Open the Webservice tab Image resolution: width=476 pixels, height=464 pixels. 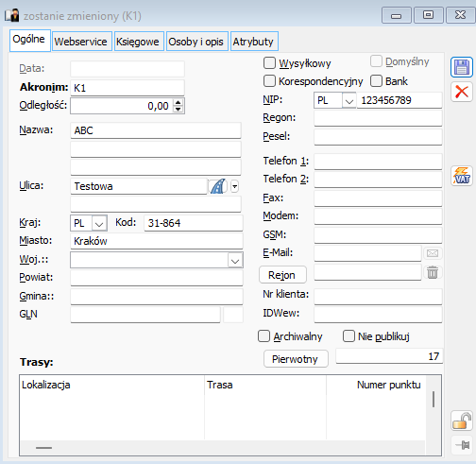click(x=82, y=42)
